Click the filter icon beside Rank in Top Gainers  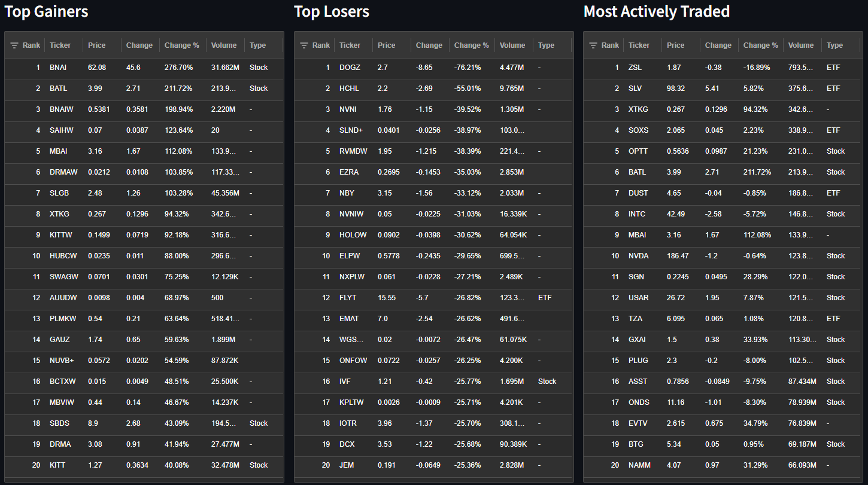(14, 45)
